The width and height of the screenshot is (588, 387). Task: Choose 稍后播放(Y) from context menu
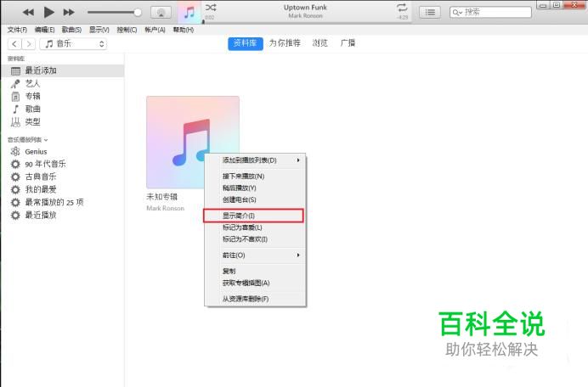pos(255,188)
